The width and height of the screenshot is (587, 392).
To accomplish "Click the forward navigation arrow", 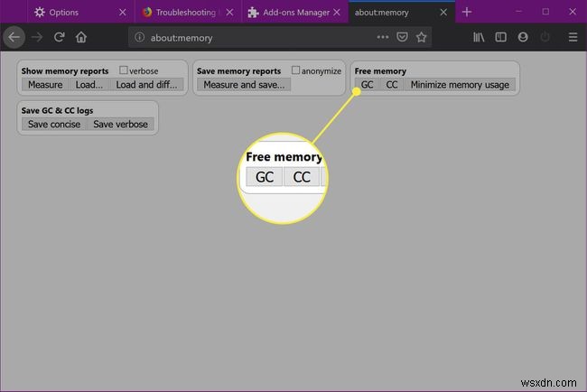I will pyautogui.click(x=37, y=37).
